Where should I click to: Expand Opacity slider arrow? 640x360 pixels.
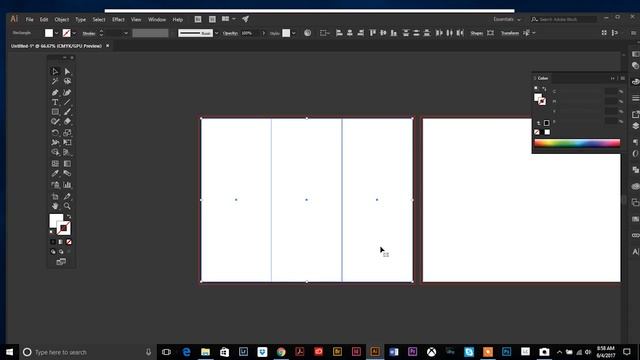(263, 33)
